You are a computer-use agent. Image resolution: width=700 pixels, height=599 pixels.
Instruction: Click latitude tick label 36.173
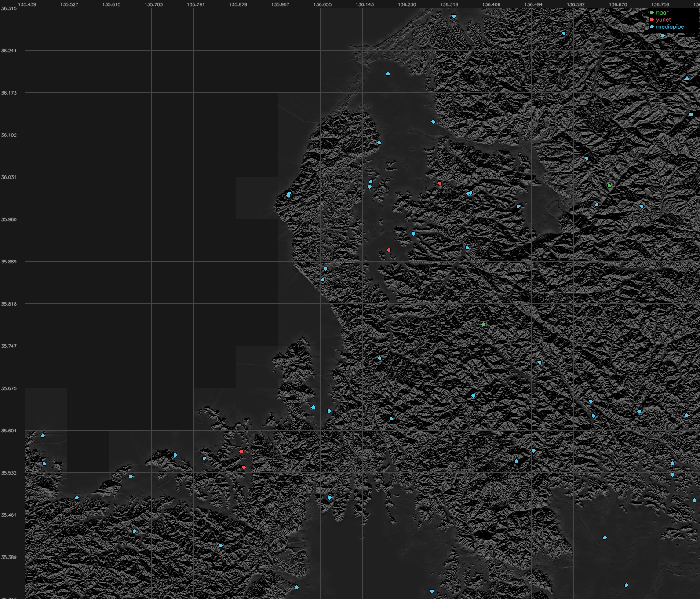pos(9,93)
